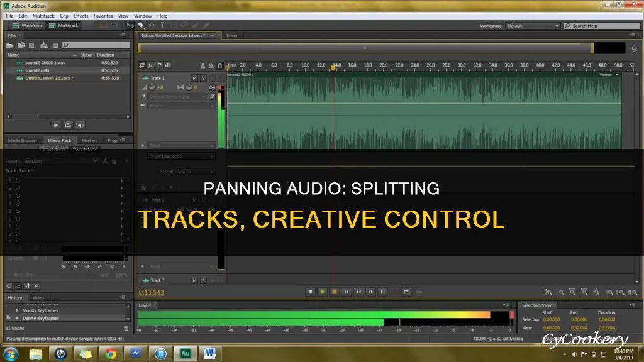Screen dimensions: 644x362
Task: Solo Track 3 with the S button
Action: (x=203, y=280)
